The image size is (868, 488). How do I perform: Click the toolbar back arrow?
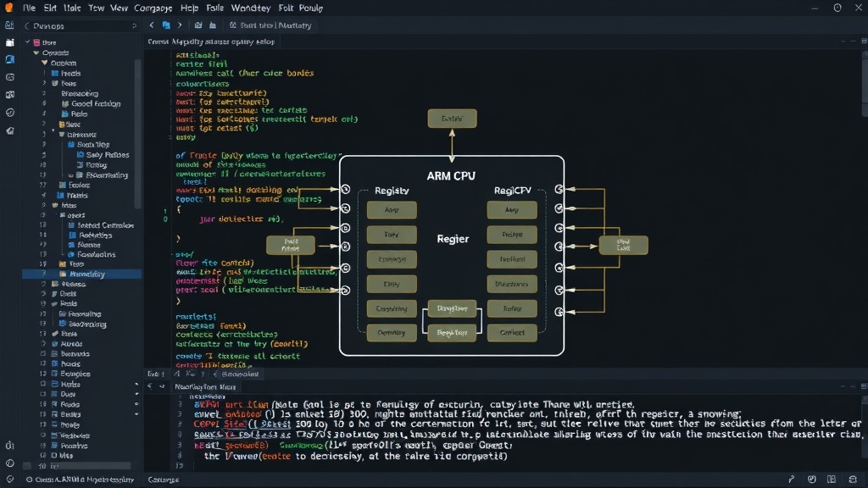click(x=152, y=25)
